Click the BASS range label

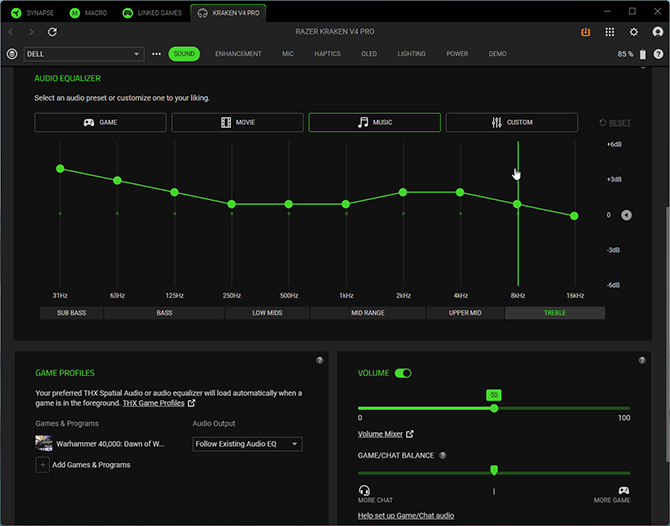click(x=164, y=313)
